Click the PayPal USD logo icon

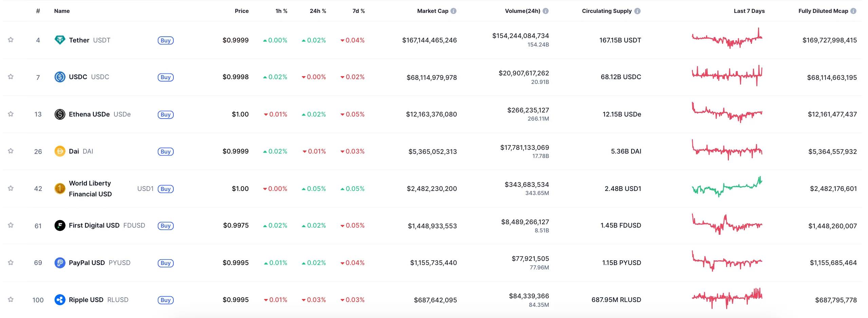coord(60,263)
